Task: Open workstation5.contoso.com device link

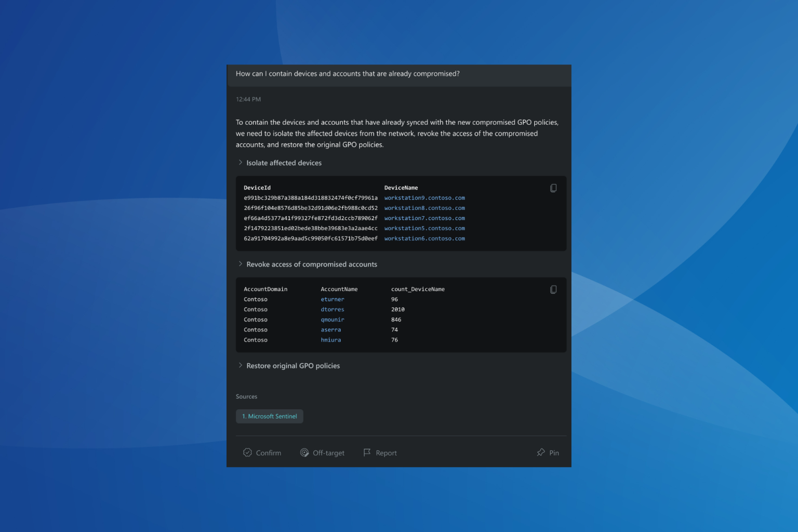Action: tap(424, 229)
